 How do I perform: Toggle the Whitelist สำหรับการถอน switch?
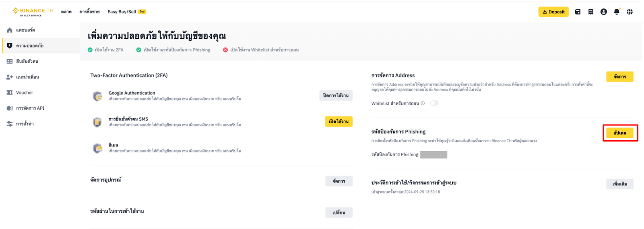point(434,103)
